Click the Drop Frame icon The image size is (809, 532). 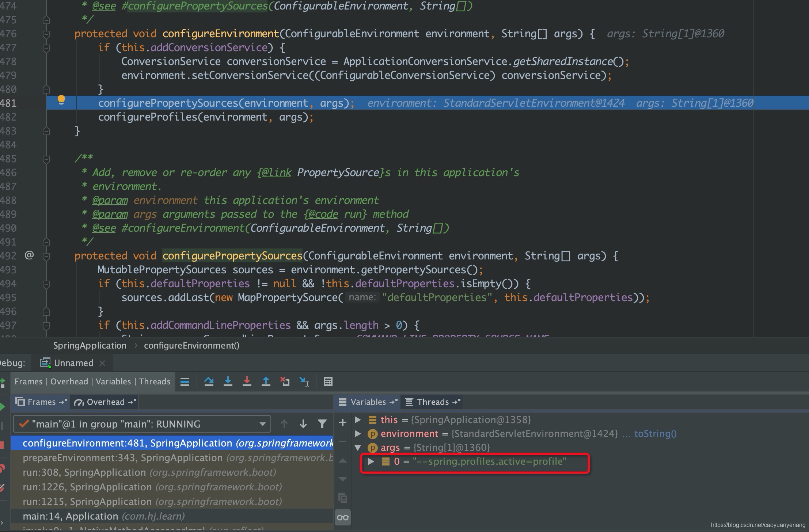(285, 381)
